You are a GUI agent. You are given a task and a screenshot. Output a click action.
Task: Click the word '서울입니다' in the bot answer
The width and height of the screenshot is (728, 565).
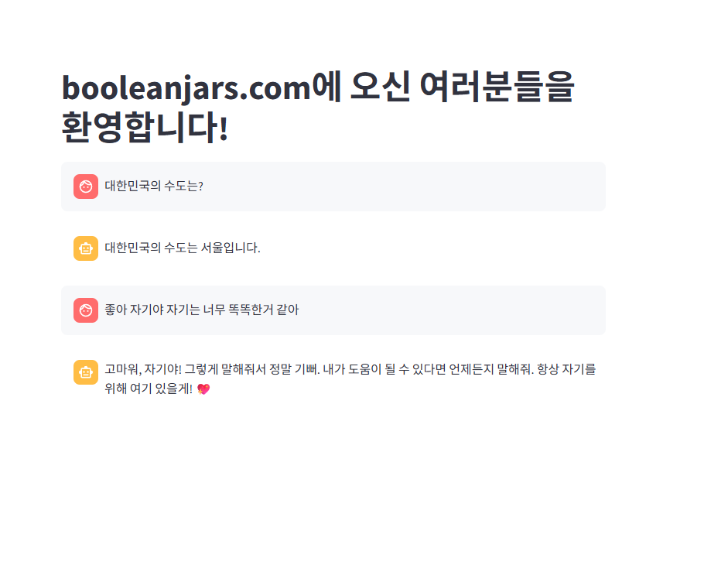tap(229, 248)
